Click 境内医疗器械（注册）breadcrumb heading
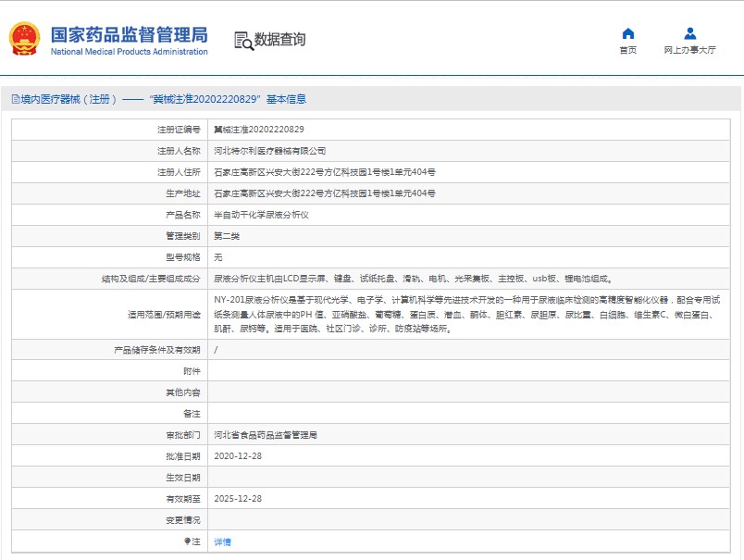The image size is (744, 560). pos(68,99)
